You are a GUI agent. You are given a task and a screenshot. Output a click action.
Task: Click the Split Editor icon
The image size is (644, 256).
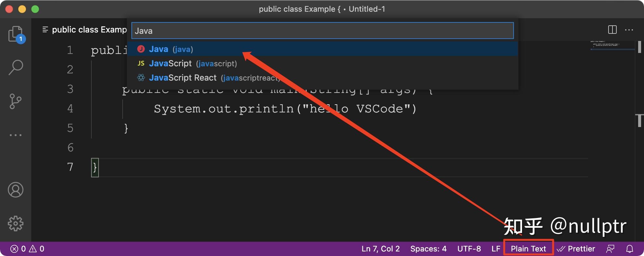click(x=613, y=30)
